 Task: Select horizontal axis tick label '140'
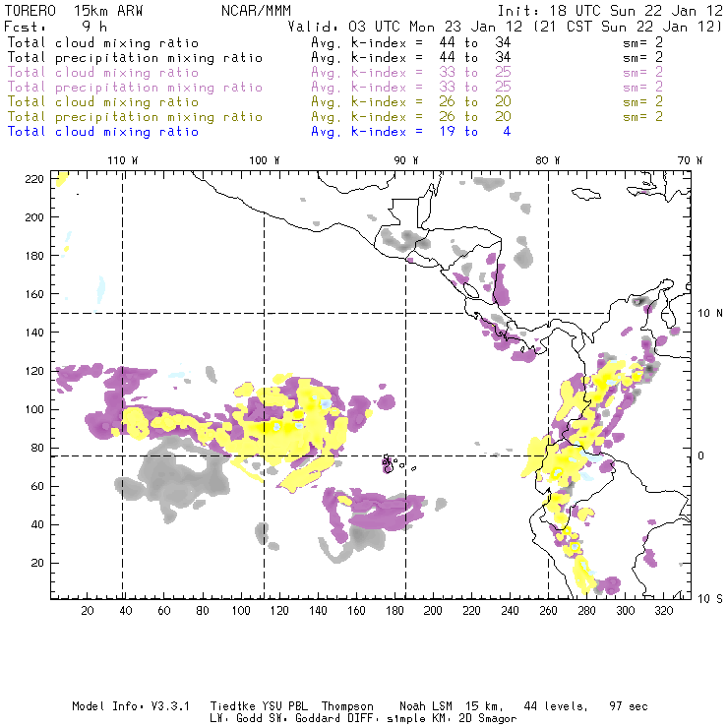318,611
